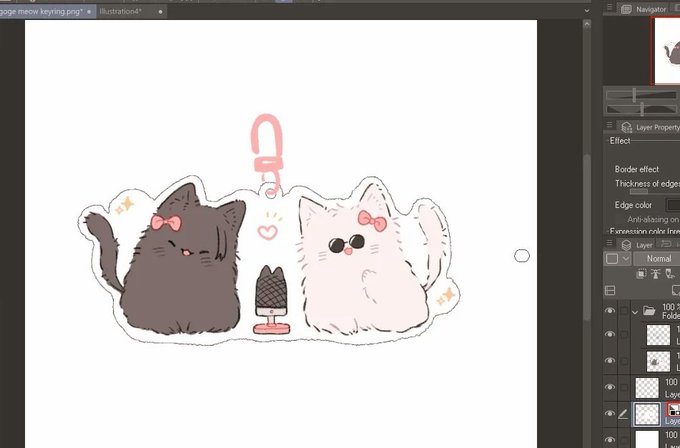Image resolution: width=680 pixels, height=448 pixels.
Task: Select the Folder layer group icon
Action: [x=649, y=311]
